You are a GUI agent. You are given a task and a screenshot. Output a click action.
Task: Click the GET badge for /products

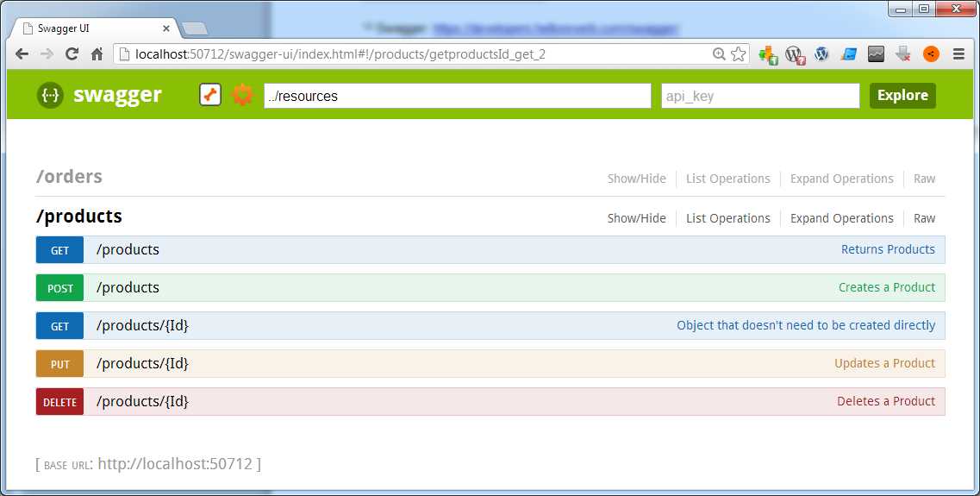point(59,250)
